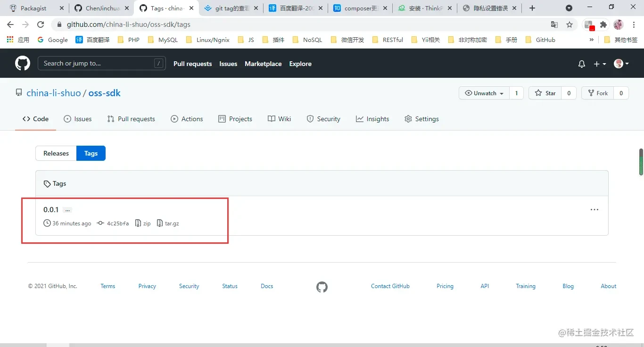This screenshot has height=347, width=644.
Task: Expand the tag 0.0.1 message ellipsis
Action: coord(67,210)
